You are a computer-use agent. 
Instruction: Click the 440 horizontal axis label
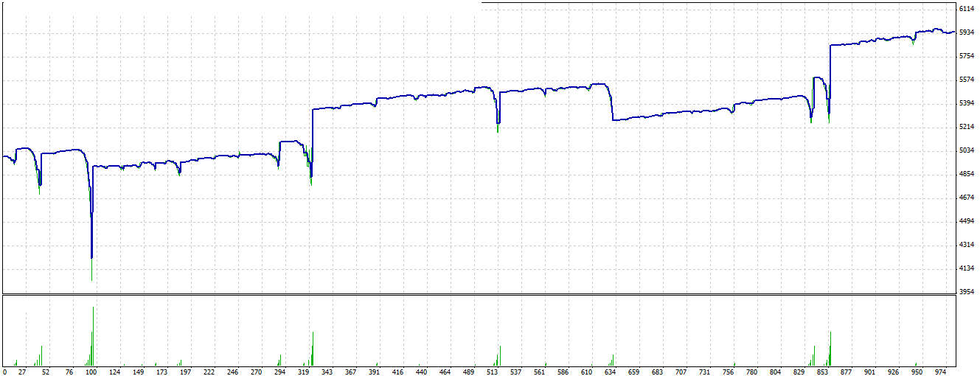[x=421, y=372]
